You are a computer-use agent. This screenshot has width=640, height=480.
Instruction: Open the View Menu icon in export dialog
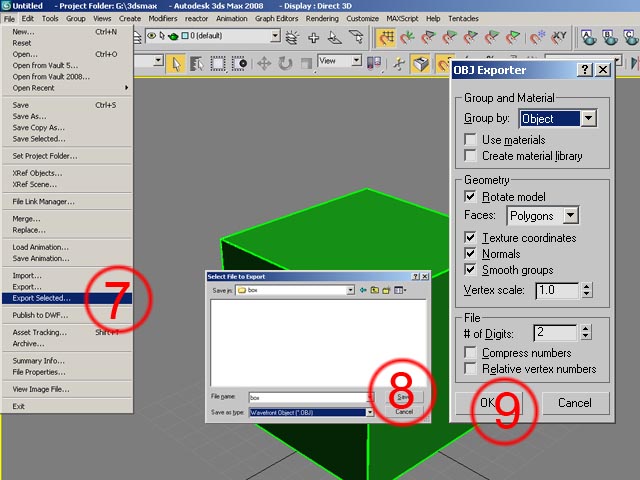pos(400,290)
